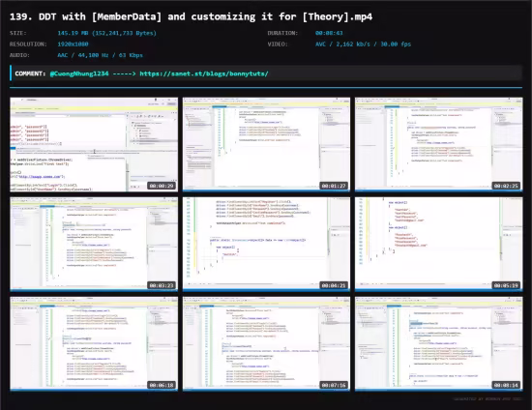Viewport: 532px width, 410px height.
Task: Click the audio info AAC / 44,100 Hz
Action: click(100, 55)
